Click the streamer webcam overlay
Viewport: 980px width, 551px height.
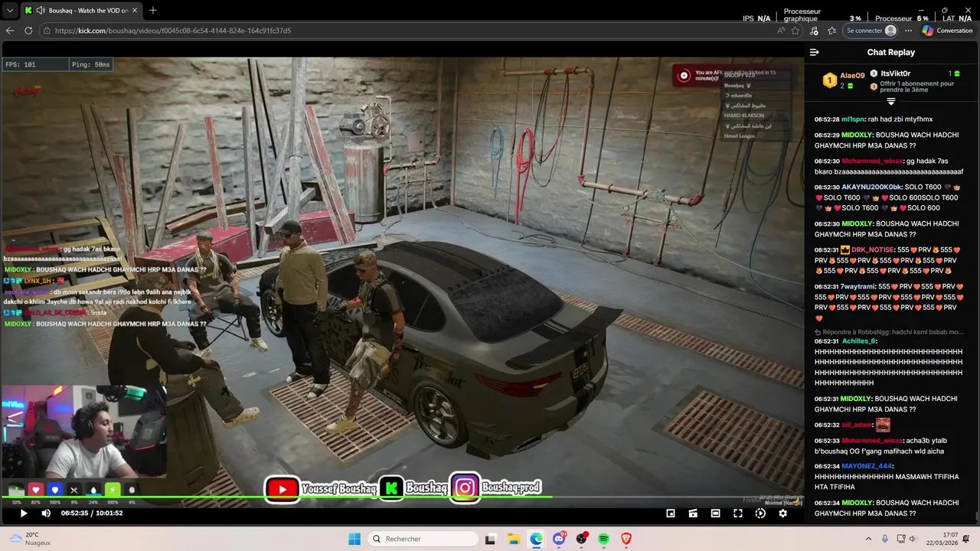tap(83, 432)
